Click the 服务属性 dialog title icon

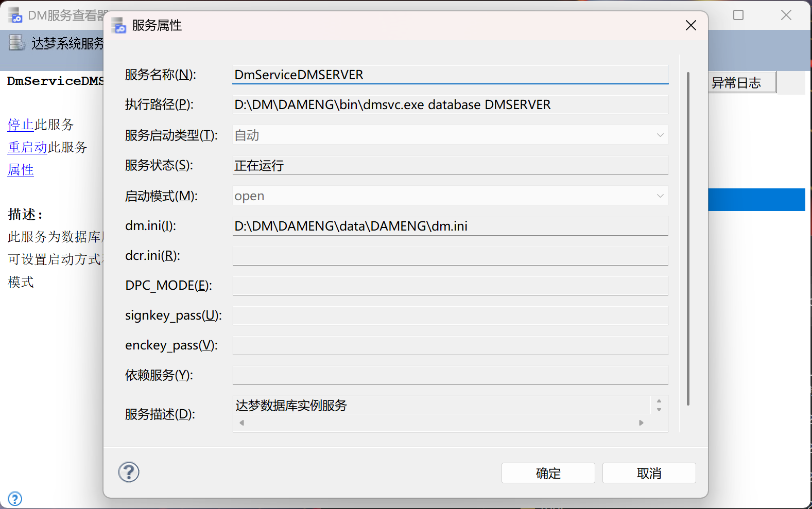click(119, 25)
